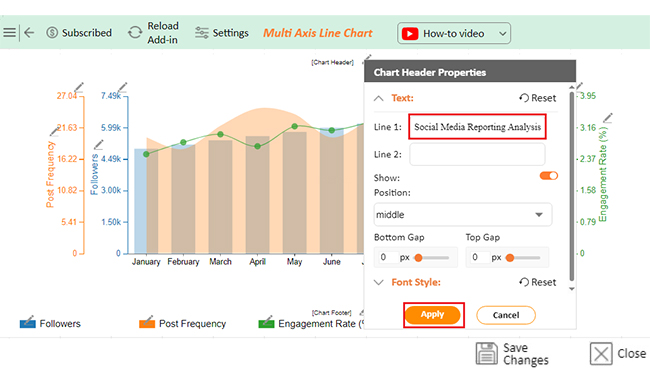Edit the Followers axis scale pencil
The height and width of the screenshot is (385, 650).
tap(122, 87)
